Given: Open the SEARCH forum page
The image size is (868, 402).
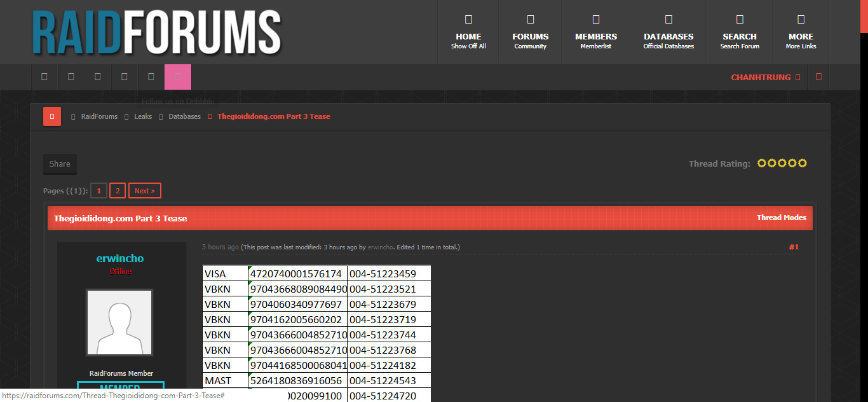Looking at the screenshot, I should tap(740, 32).
